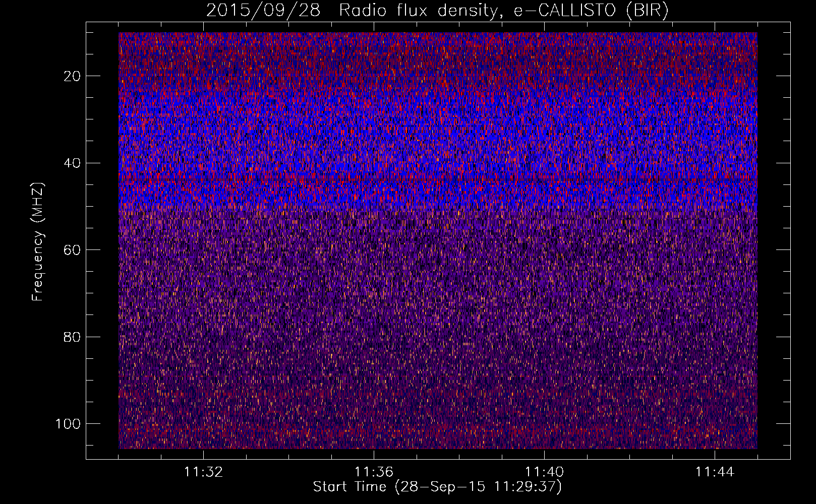This screenshot has width=816, height=504.
Task: Select the 11:44 time tick label
Action: point(715,472)
